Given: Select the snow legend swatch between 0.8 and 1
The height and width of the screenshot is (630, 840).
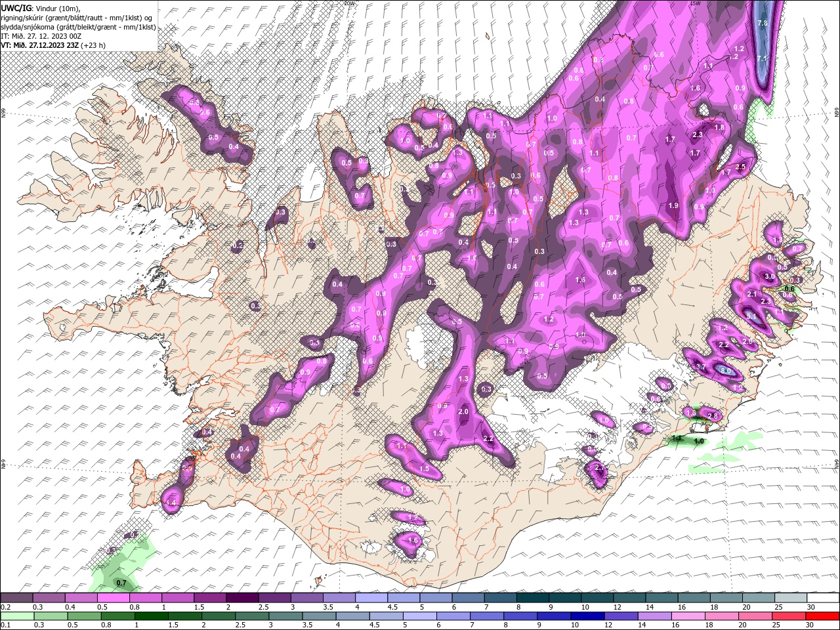Looking at the screenshot, I should (x=145, y=598).
